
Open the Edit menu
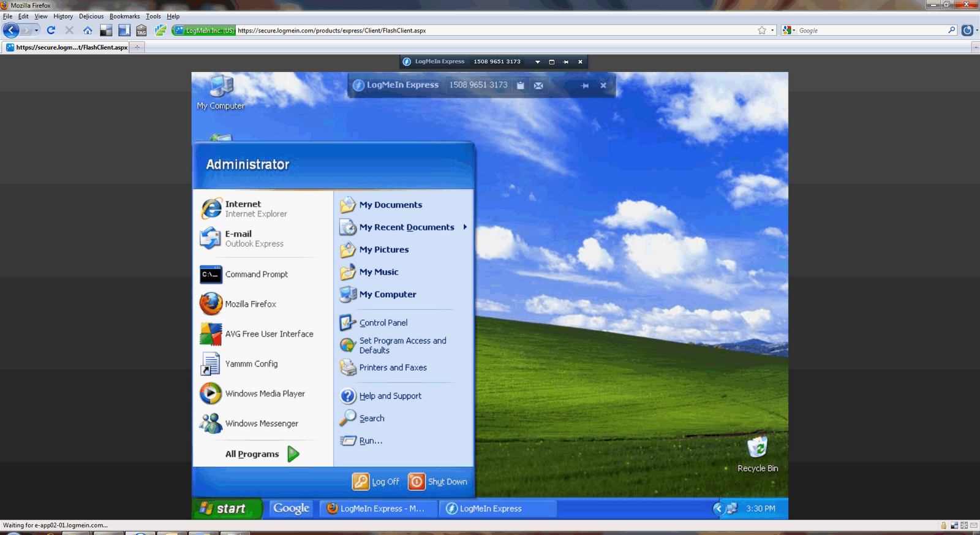click(23, 17)
